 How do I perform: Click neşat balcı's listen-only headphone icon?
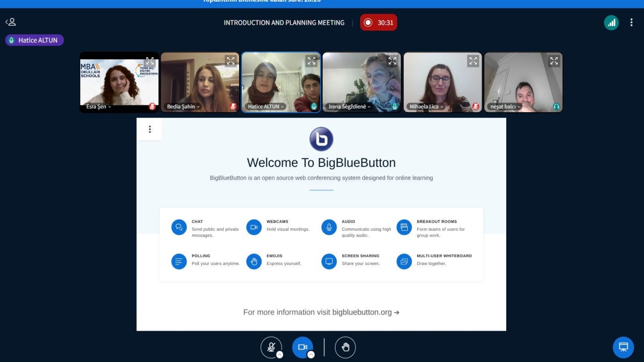pyautogui.click(x=556, y=107)
